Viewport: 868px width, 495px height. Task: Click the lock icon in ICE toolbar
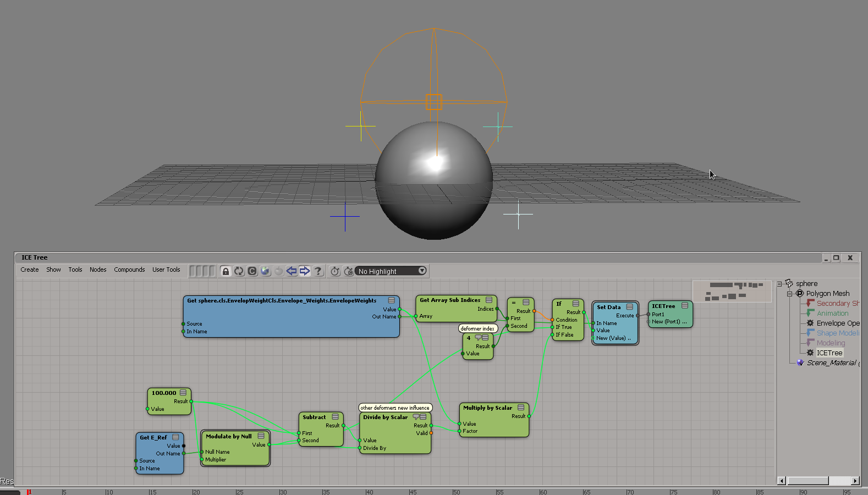coord(226,271)
